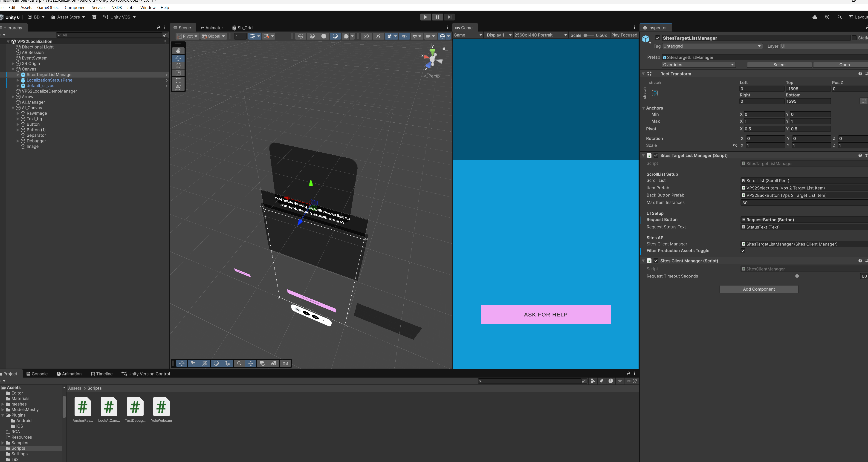Image resolution: width=868 pixels, height=462 pixels.
Task: Open the Cloud services icon
Action: pos(815,17)
